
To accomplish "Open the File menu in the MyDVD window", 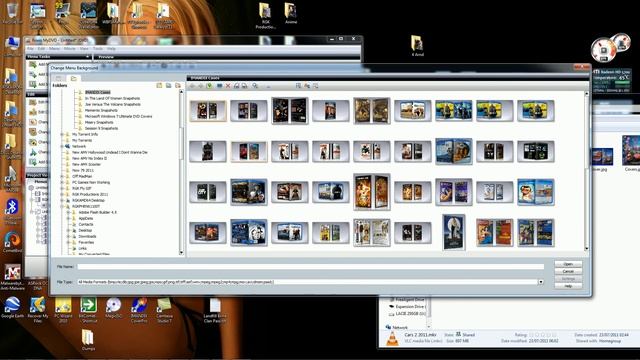I will [x=30, y=49].
